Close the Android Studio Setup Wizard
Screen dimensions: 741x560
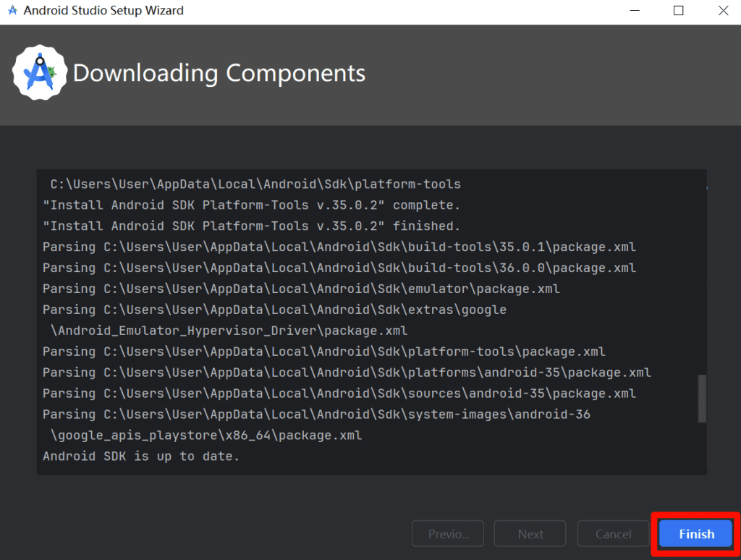[x=722, y=11]
